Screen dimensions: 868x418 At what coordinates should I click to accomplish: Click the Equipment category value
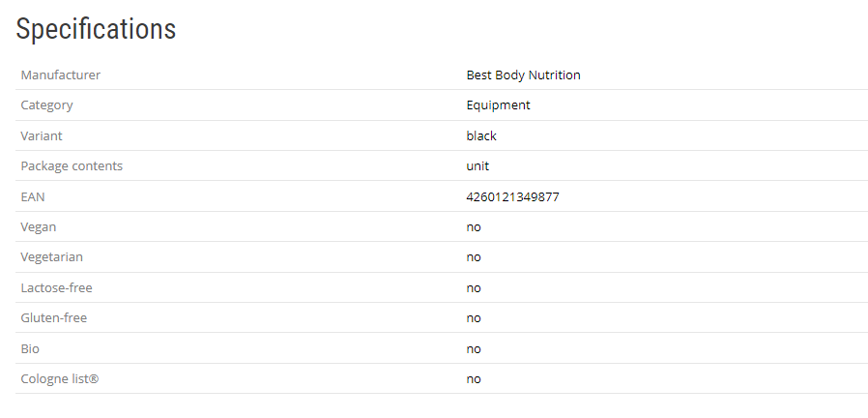tap(498, 105)
